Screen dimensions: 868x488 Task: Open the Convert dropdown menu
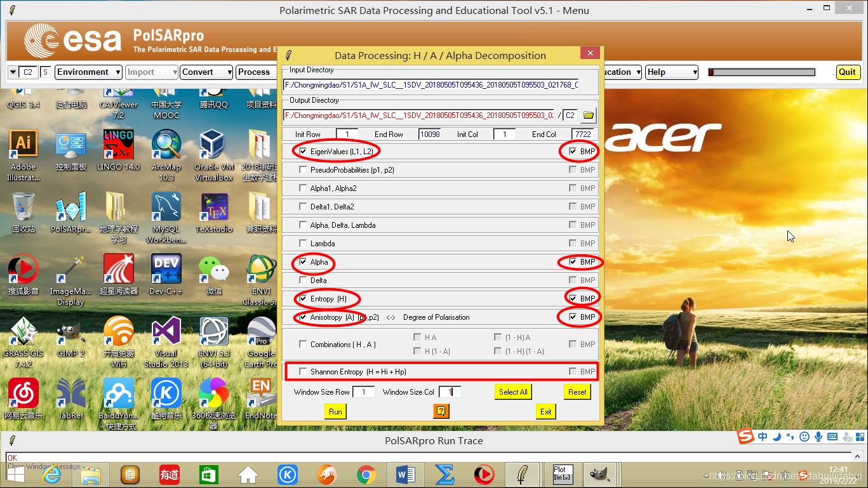tap(206, 72)
